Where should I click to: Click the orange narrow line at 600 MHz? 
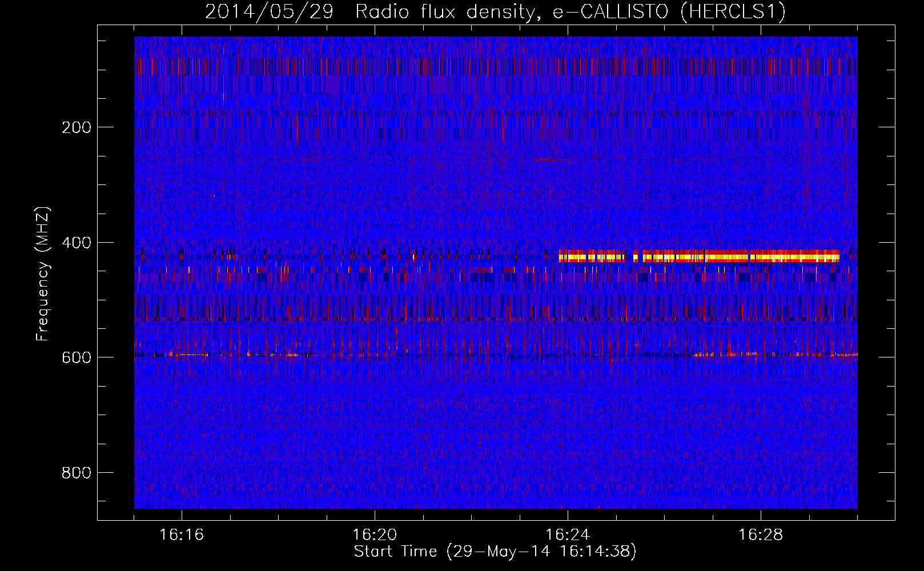(496, 355)
